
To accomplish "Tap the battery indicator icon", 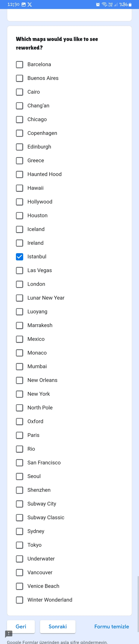I will pyautogui.click(x=130, y=4).
